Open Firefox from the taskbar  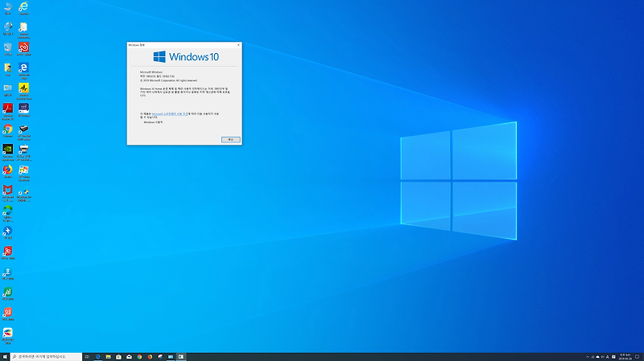click(150, 357)
